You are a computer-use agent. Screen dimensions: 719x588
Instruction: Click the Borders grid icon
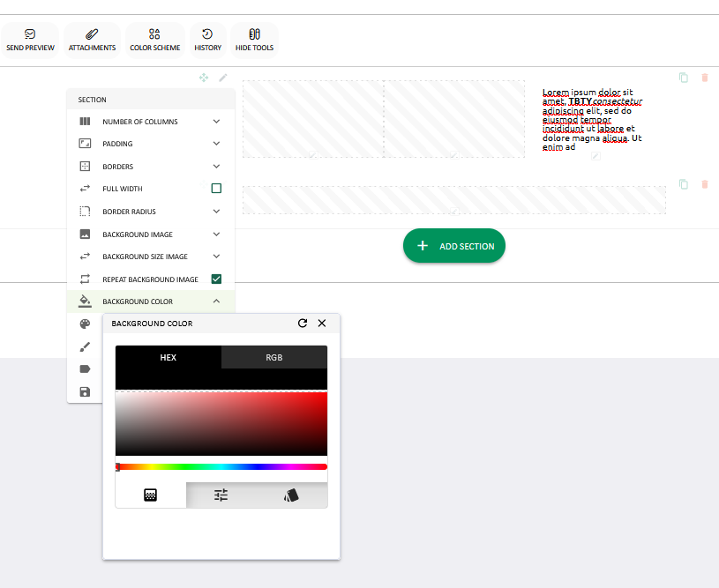point(85,167)
